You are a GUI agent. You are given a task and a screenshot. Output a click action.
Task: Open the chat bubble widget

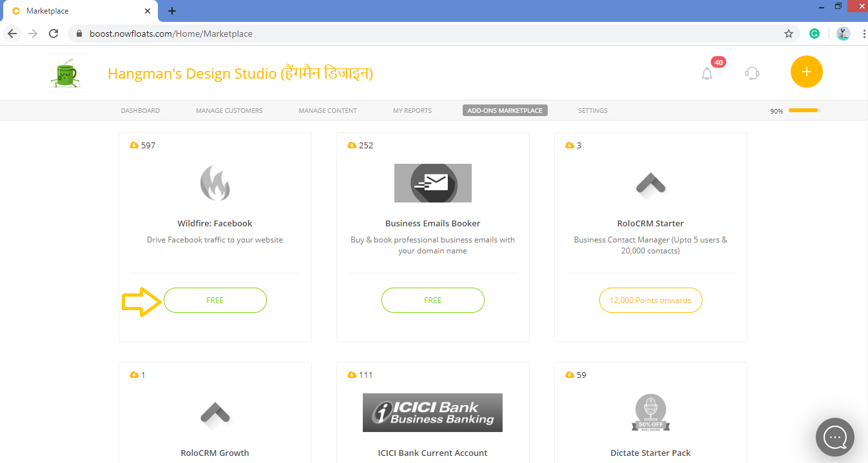point(835,437)
